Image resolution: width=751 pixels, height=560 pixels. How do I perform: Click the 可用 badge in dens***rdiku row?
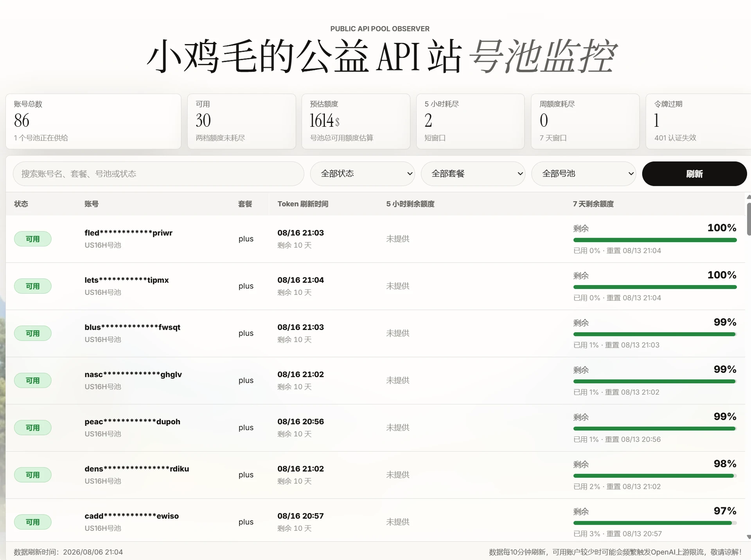point(33,475)
